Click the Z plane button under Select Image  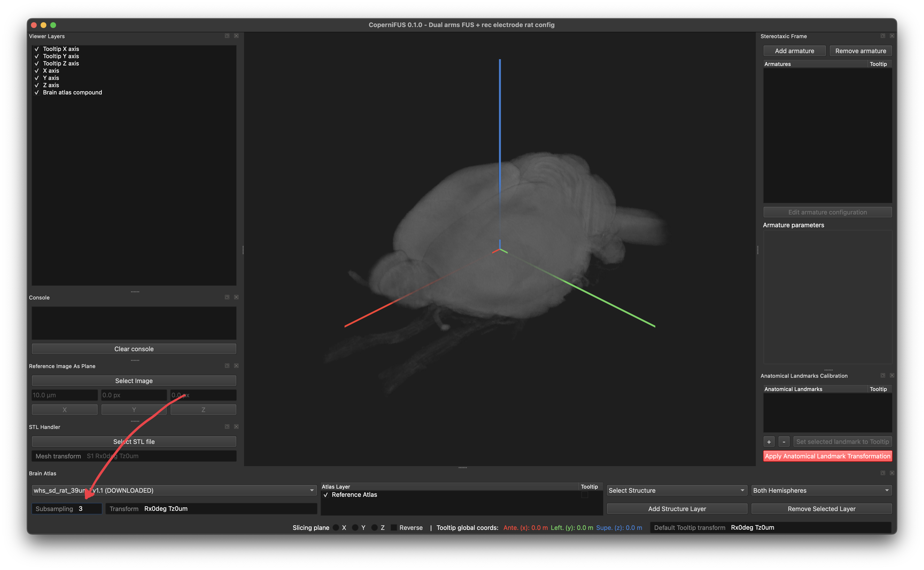pos(203,410)
